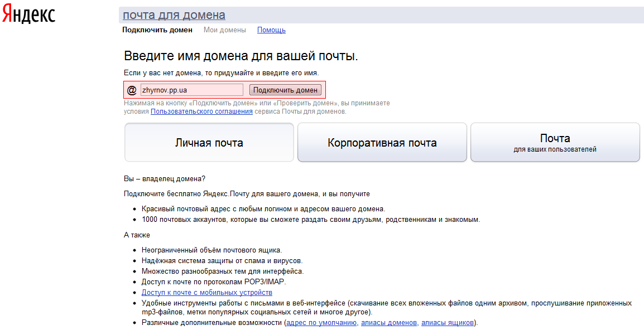The width and height of the screenshot is (644, 330).
Task: Click the '1000 почтовых аккаунтов' bullet item
Action: coord(310,220)
